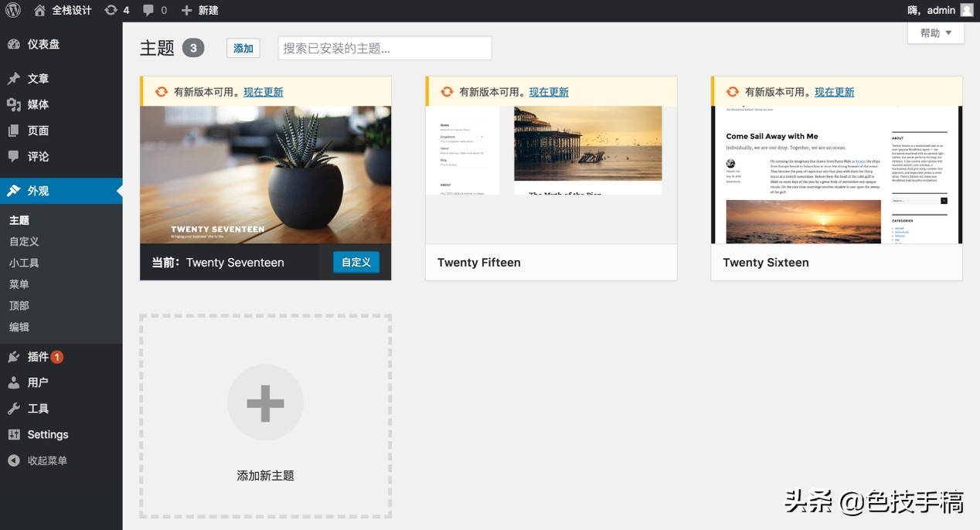This screenshot has height=530, width=980.
Task: Click update icon on Twenty Seventeen notice
Action: (162, 91)
